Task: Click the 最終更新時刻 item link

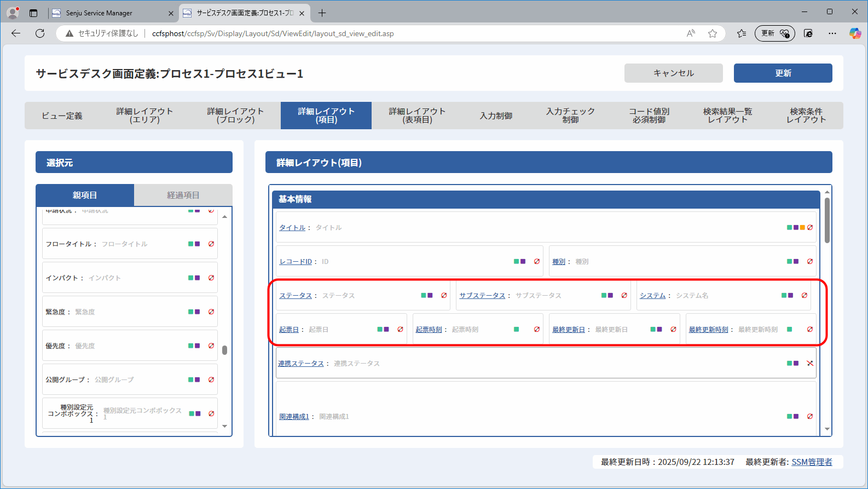Action: click(x=709, y=329)
